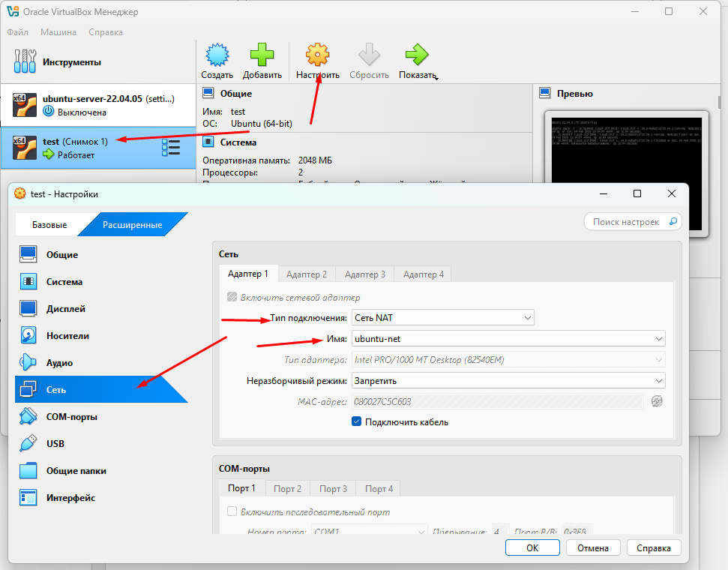Image resolution: width=728 pixels, height=570 pixels.
Task: Click the Аудио speaker icon in settings sidebar
Action: coord(28,362)
